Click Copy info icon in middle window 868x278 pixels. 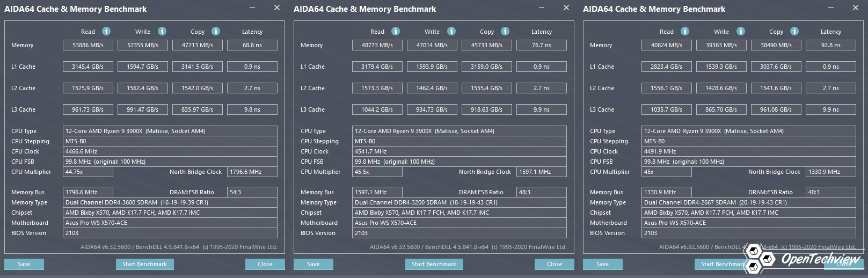pos(505,31)
